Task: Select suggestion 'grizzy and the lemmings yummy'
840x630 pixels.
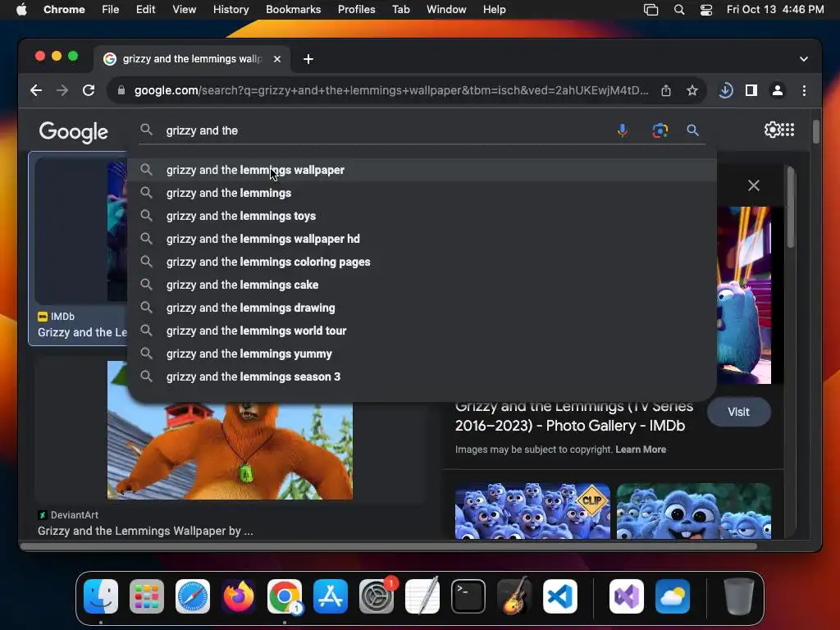Action: pos(422,354)
